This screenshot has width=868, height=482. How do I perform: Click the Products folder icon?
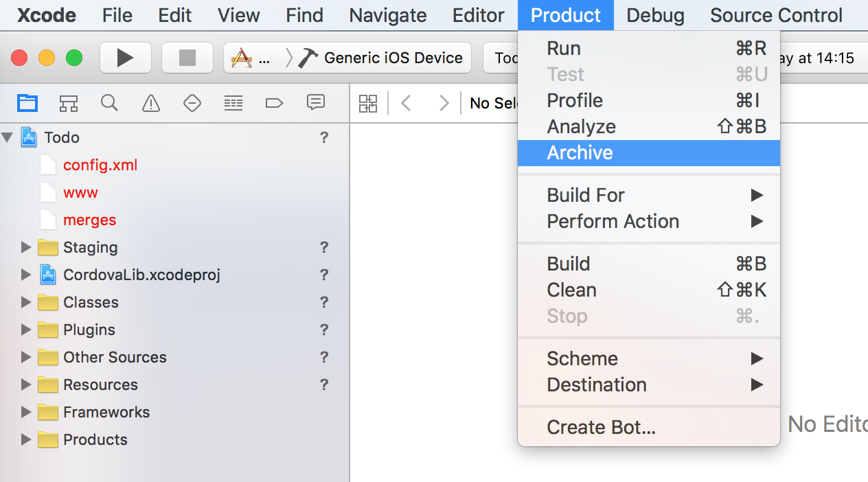click(x=48, y=439)
